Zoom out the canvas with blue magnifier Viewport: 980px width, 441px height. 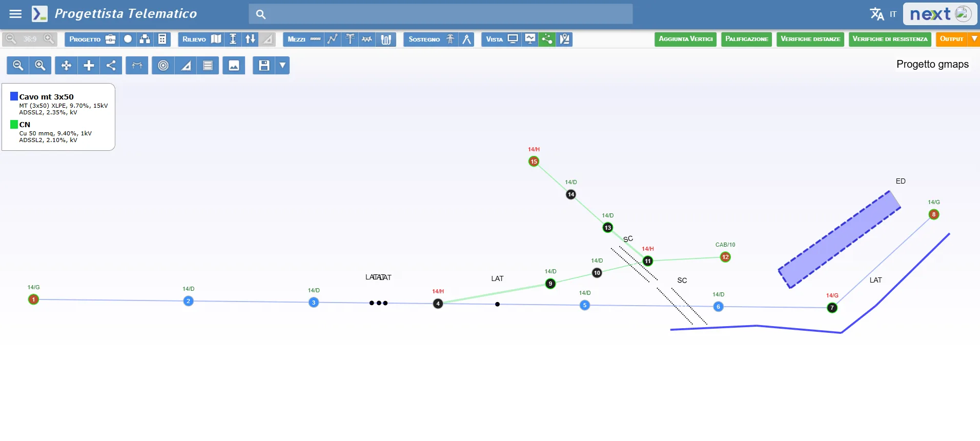[x=18, y=65]
